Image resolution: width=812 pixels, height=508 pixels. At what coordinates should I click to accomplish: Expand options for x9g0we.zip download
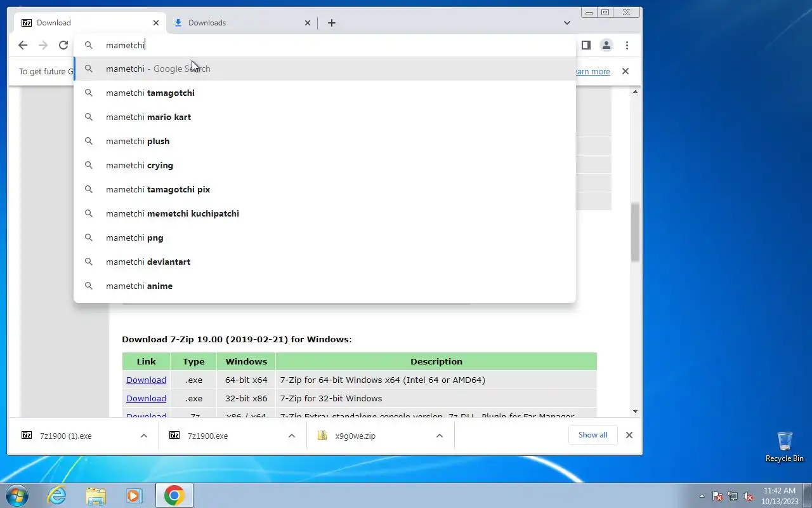(440, 436)
